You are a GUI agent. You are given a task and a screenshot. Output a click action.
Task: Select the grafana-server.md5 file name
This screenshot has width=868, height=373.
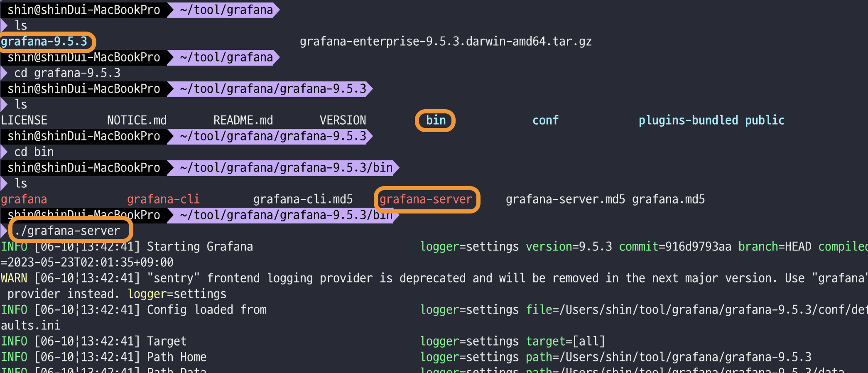(565, 199)
